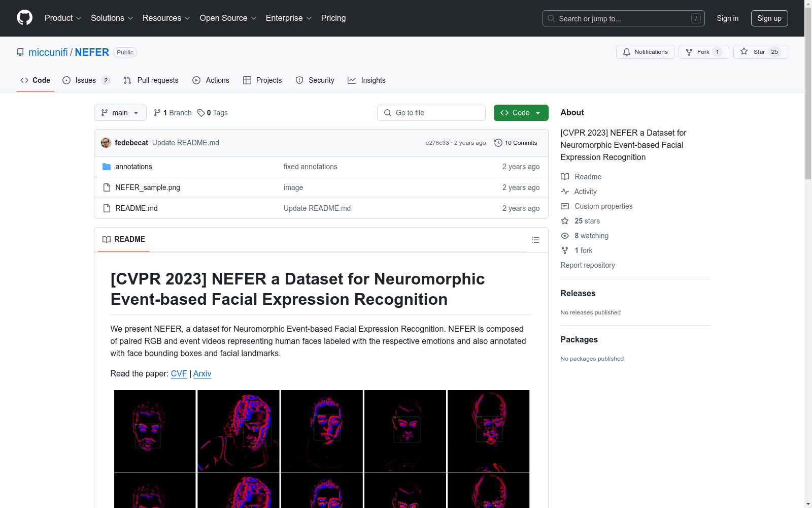812x508 pixels.
Task: Open the fixed annotations commit message
Action: pos(311,167)
